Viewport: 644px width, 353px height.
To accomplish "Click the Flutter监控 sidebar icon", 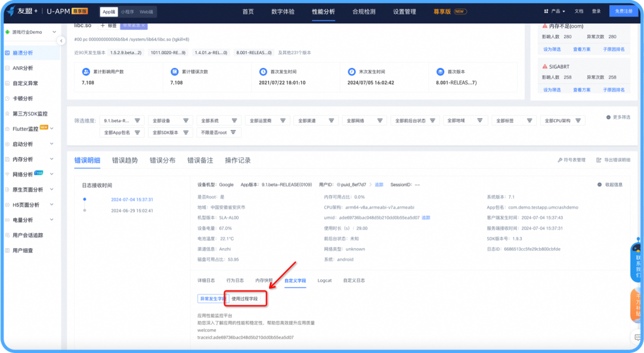I will [x=7, y=129].
